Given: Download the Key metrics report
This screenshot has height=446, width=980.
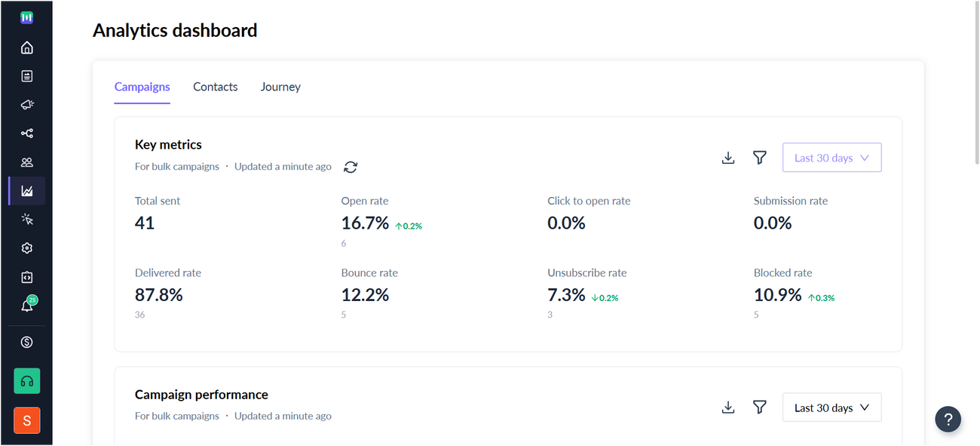Looking at the screenshot, I should (x=728, y=158).
